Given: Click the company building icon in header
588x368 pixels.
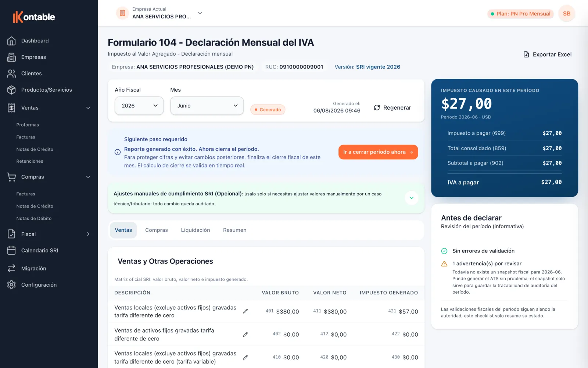Looking at the screenshot, I should point(122,13).
